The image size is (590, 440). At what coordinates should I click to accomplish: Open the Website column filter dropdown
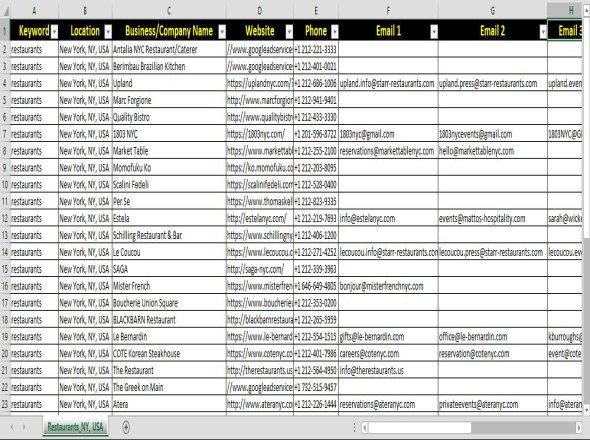click(289, 32)
